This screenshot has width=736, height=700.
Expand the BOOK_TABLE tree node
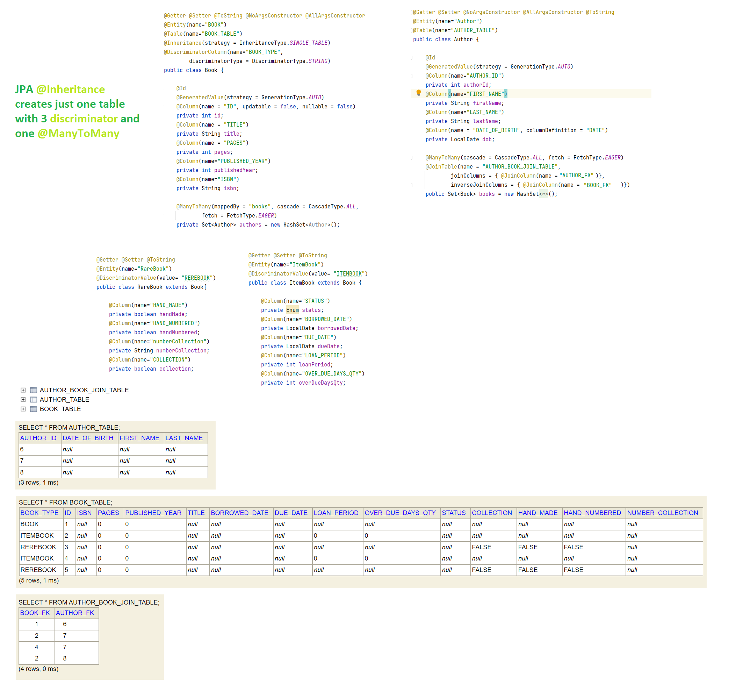[x=23, y=409]
